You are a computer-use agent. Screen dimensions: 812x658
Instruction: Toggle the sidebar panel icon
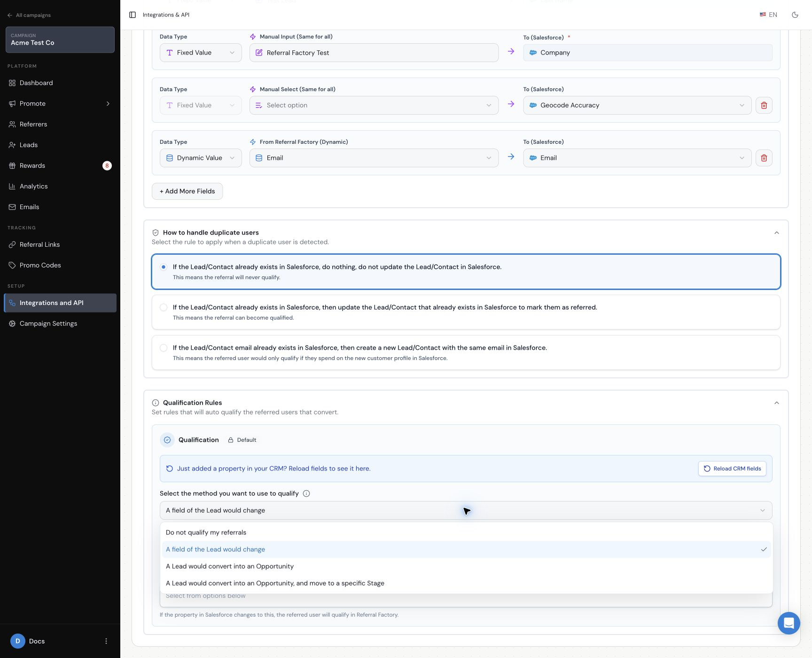(x=133, y=15)
